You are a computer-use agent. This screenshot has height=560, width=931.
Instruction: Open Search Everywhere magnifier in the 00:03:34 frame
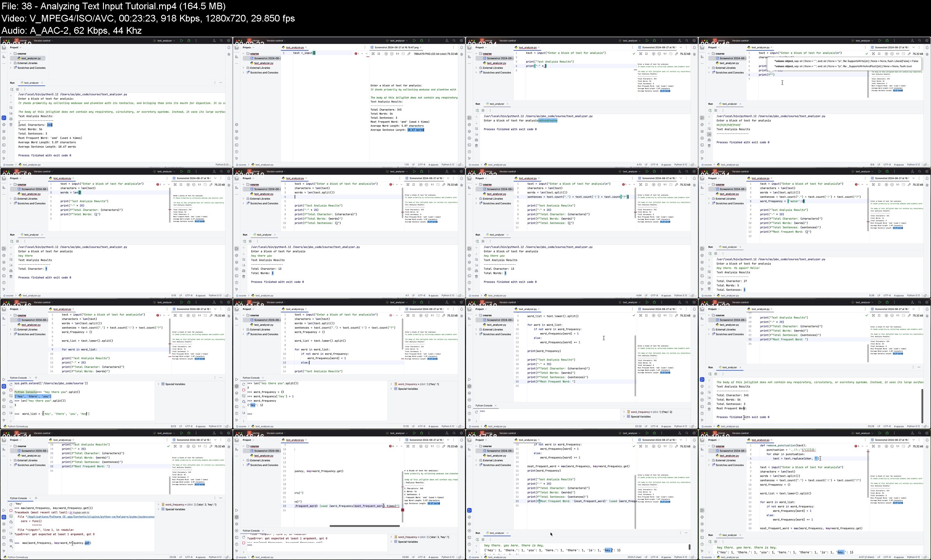(x=687, y=40)
